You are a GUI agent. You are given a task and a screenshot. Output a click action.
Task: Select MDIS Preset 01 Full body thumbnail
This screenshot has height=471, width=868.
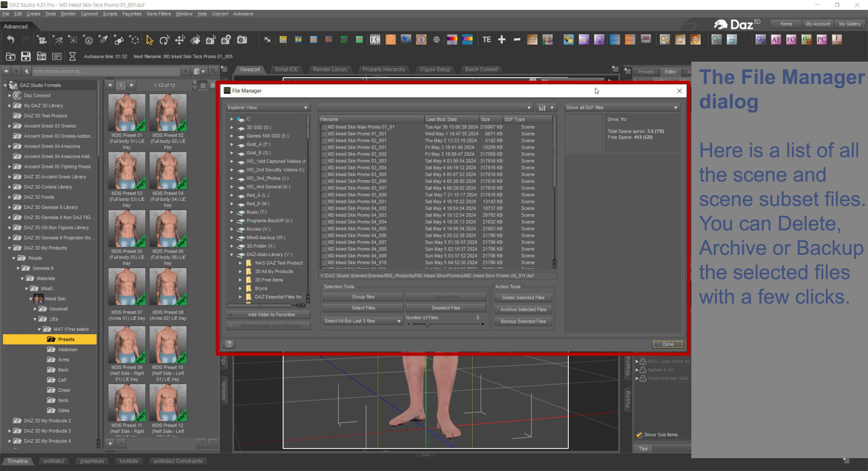pos(127,112)
